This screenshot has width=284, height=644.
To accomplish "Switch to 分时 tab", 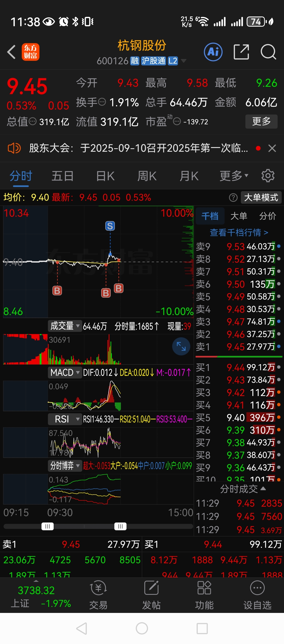I will 21,176.
